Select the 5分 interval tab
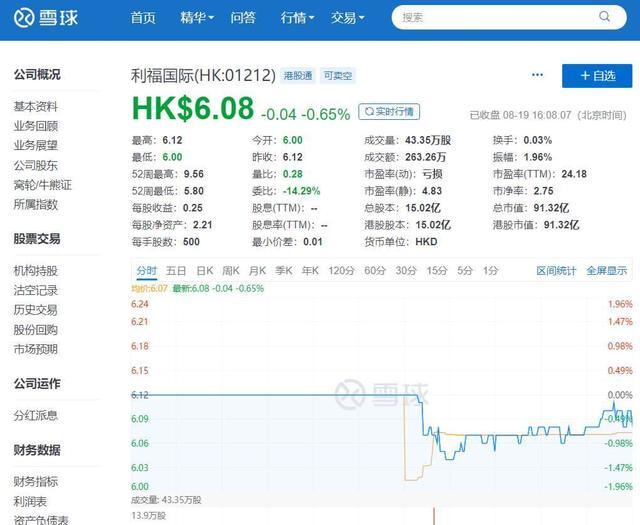Image resolution: width=640 pixels, height=525 pixels. click(464, 271)
